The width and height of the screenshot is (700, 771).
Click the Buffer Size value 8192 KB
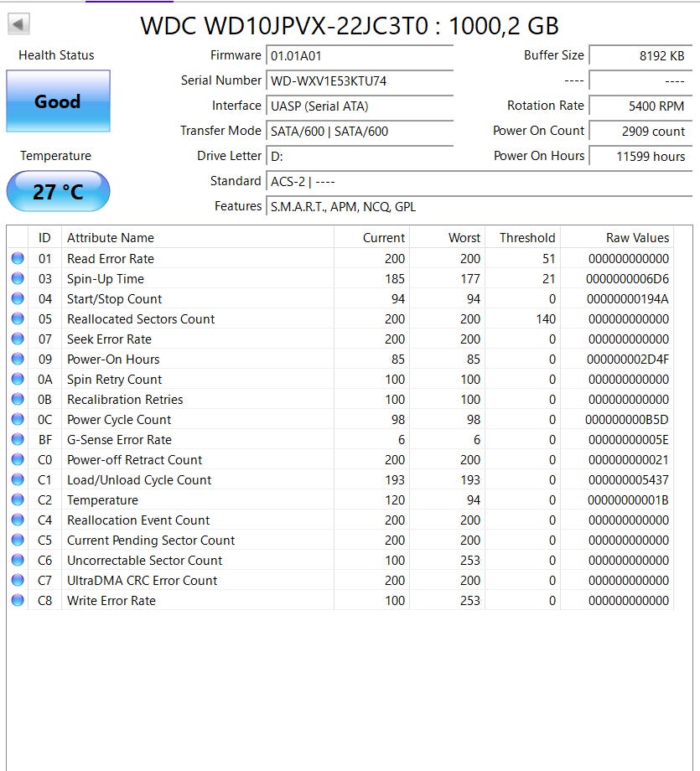tap(640, 55)
